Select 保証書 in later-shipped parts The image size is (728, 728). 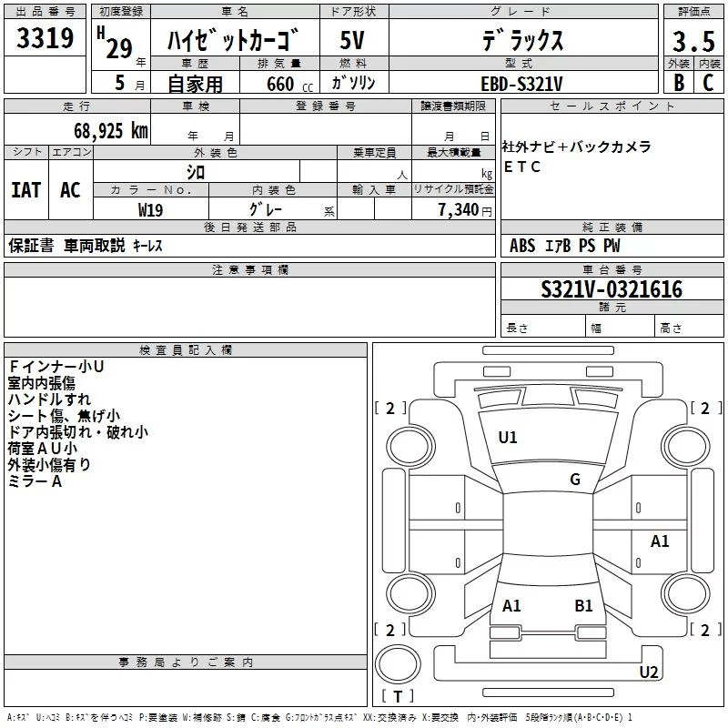coord(31,246)
